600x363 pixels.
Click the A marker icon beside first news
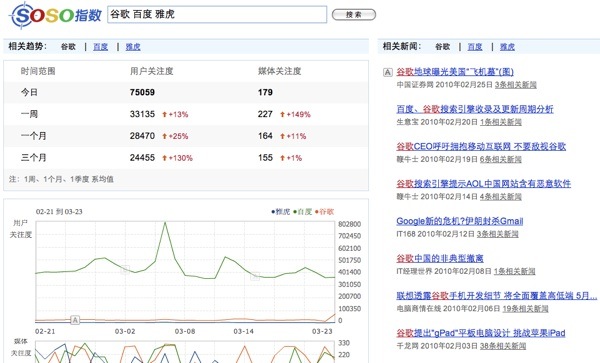tap(388, 72)
